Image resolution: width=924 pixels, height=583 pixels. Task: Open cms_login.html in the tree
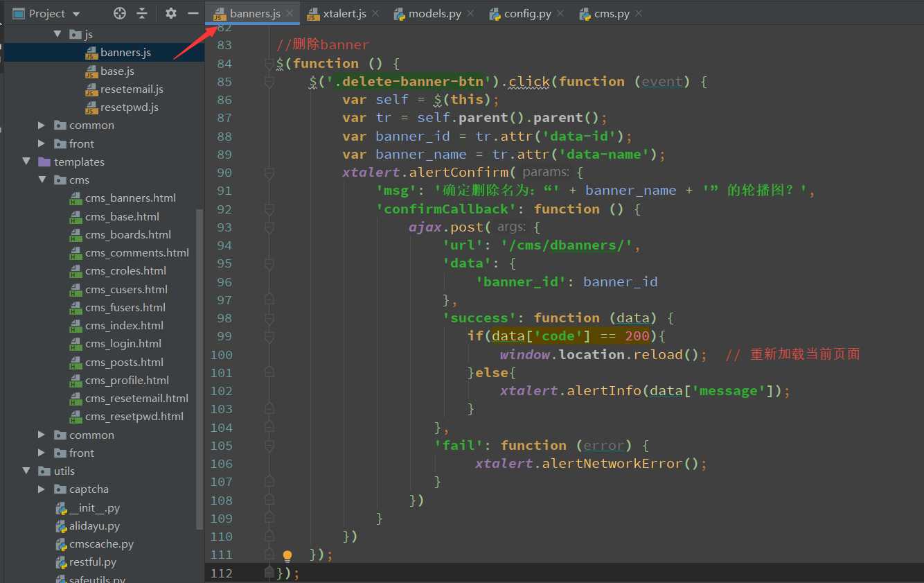pos(123,343)
